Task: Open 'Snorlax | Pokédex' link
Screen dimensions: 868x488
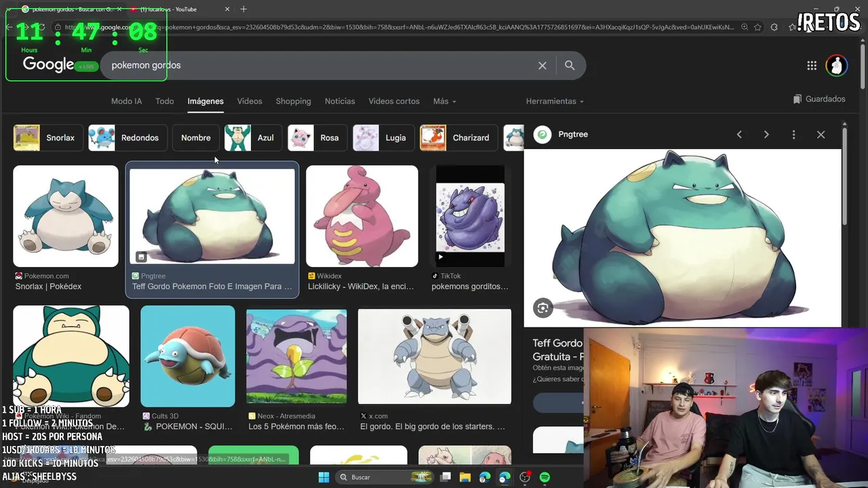Action: tap(48, 287)
